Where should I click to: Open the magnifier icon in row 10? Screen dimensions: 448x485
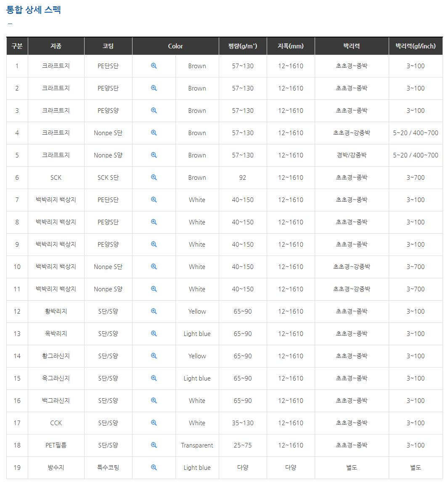click(x=154, y=266)
